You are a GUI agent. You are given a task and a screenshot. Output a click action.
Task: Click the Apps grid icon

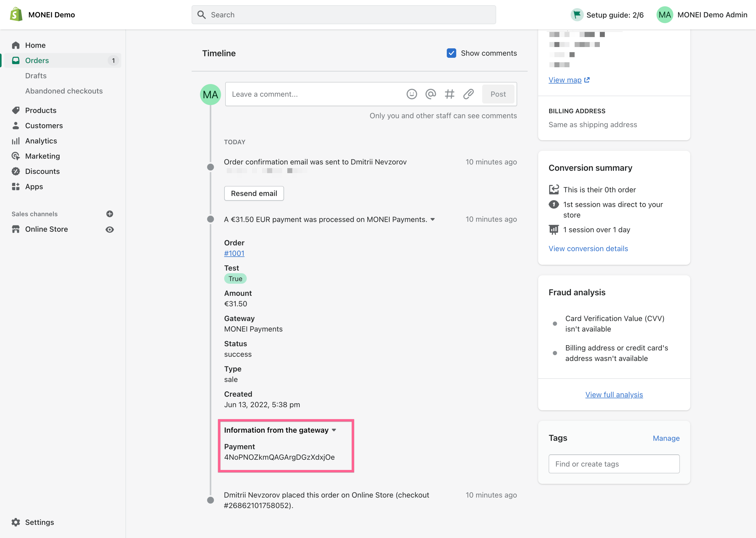[15, 187]
